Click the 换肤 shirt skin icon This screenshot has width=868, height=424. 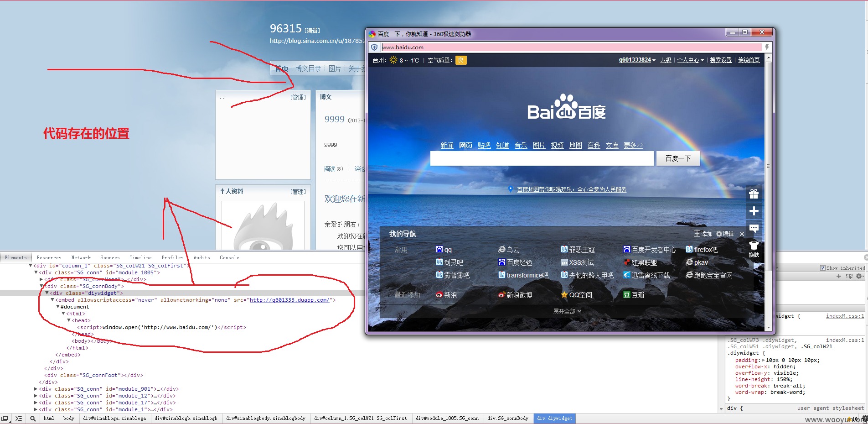coord(754,249)
